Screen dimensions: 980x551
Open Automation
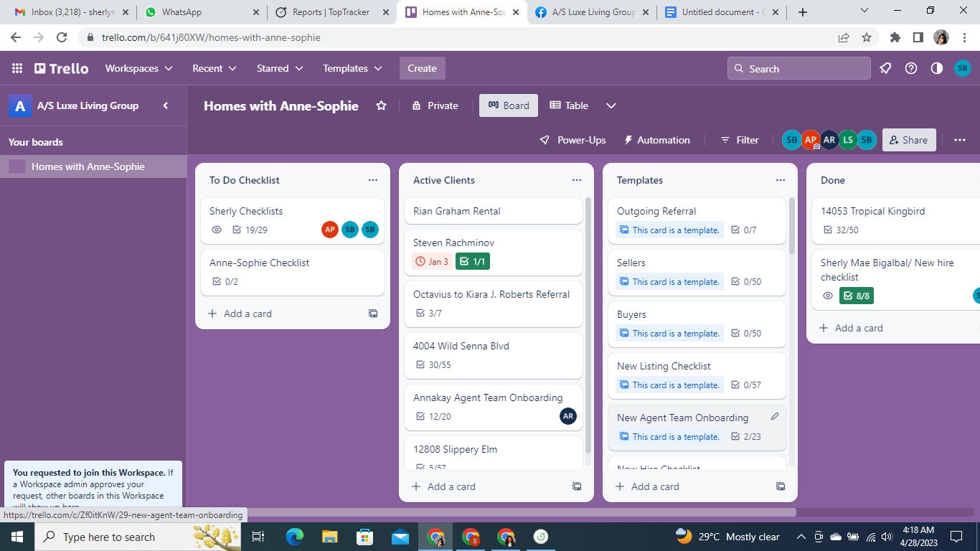(656, 140)
